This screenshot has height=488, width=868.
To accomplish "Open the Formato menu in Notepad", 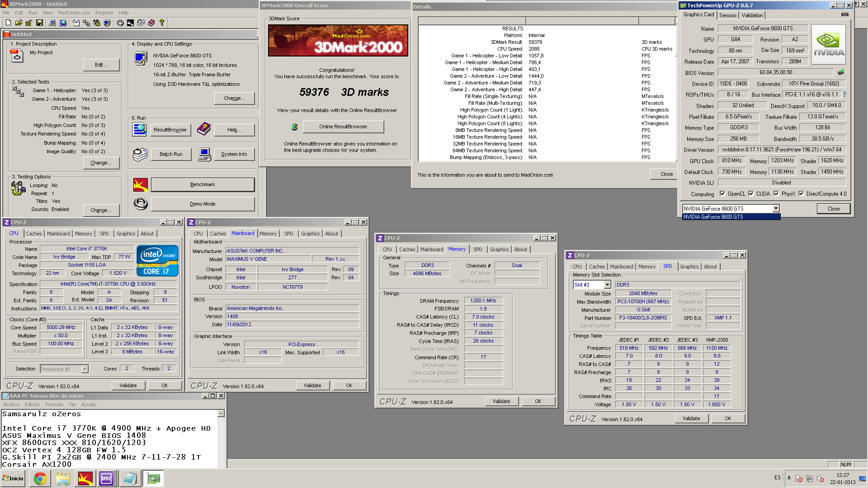I will coord(54,404).
